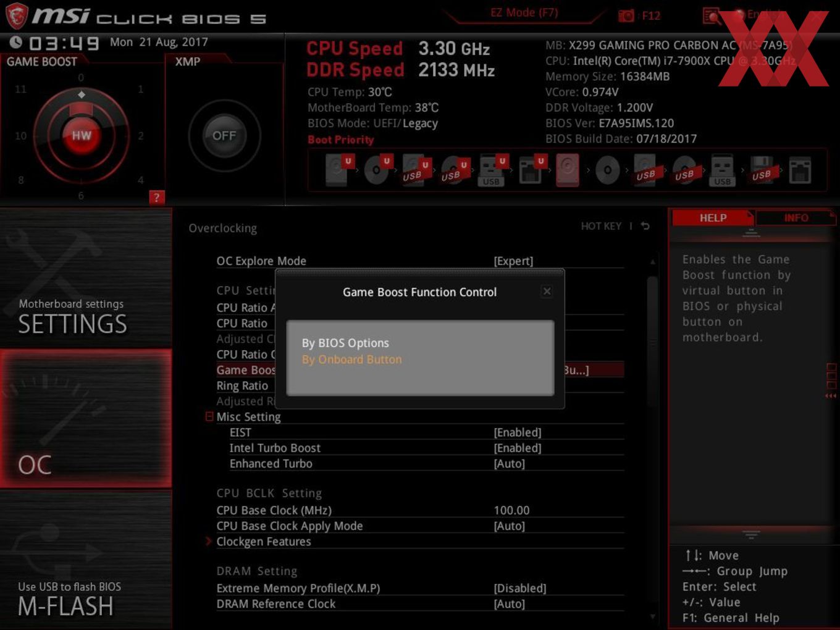
Task: Switch to EZ Mode (F7)
Action: [524, 12]
